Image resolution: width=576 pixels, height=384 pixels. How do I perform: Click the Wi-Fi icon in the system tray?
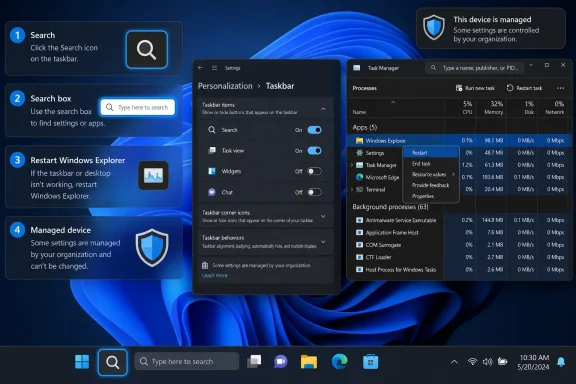coord(472,362)
